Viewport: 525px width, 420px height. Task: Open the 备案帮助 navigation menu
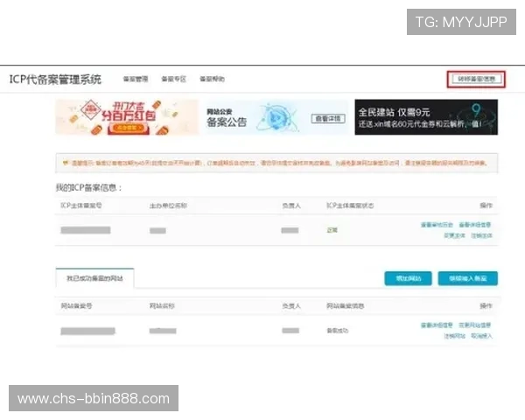(213, 79)
